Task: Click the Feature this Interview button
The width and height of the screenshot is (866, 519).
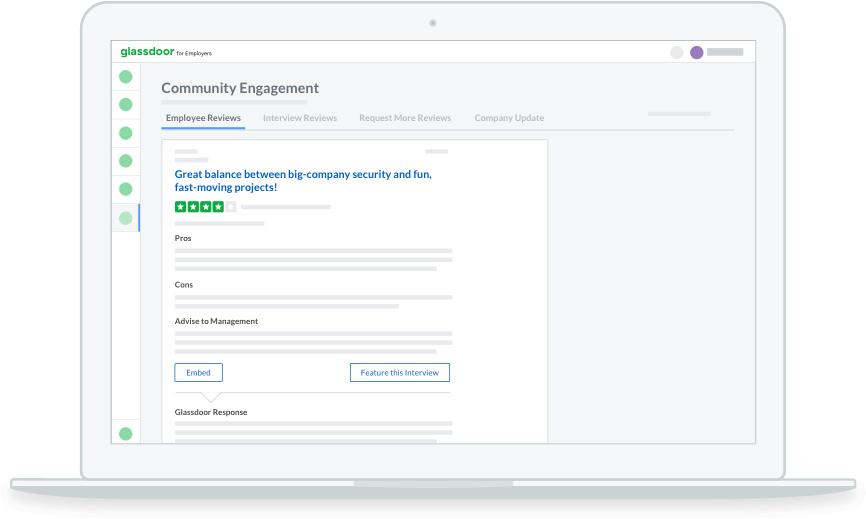Action: point(400,372)
